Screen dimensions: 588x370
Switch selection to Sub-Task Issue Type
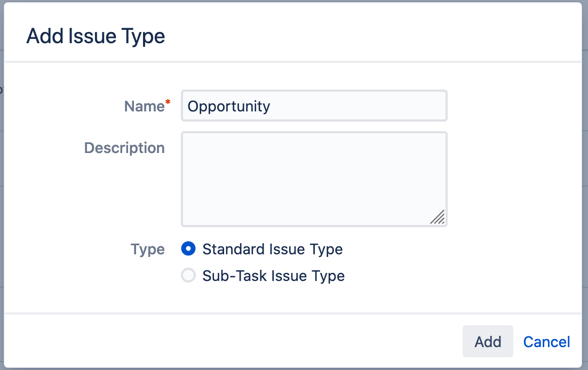pyautogui.click(x=188, y=276)
